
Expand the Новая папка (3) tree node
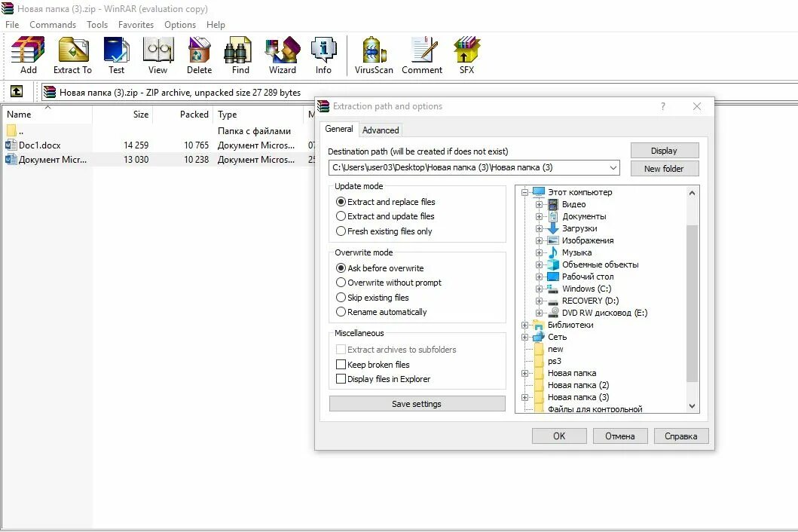tap(524, 397)
